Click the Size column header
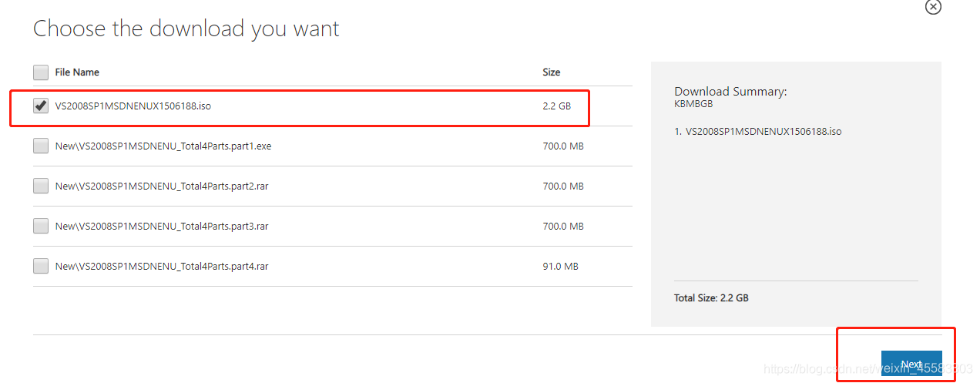Image resolution: width=980 pixels, height=383 pixels. tap(552, 72)
